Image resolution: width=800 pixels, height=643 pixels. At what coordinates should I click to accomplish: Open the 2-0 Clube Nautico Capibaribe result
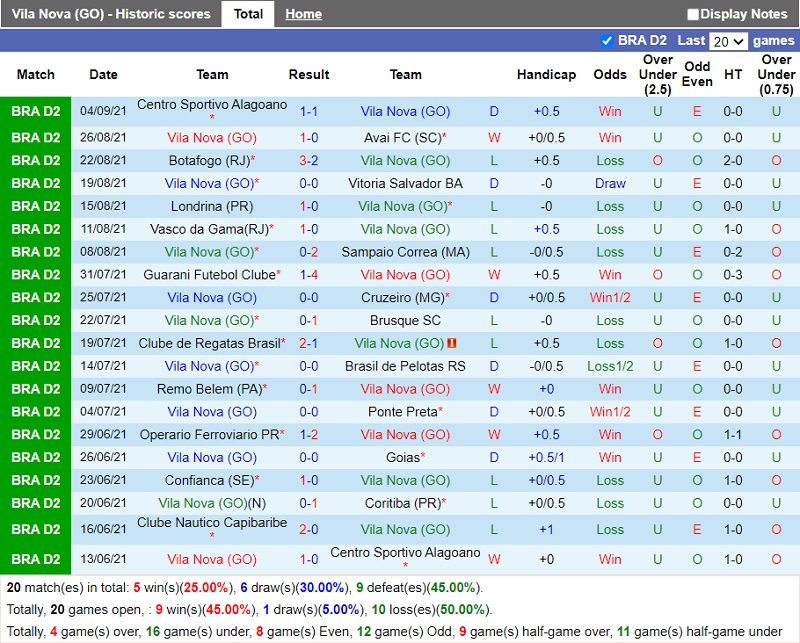pos(309,529)
